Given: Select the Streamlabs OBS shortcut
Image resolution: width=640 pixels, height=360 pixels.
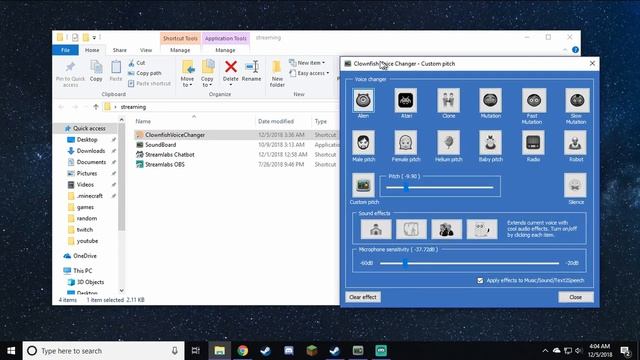Looking at the screenshot, I should coord(164,164).
